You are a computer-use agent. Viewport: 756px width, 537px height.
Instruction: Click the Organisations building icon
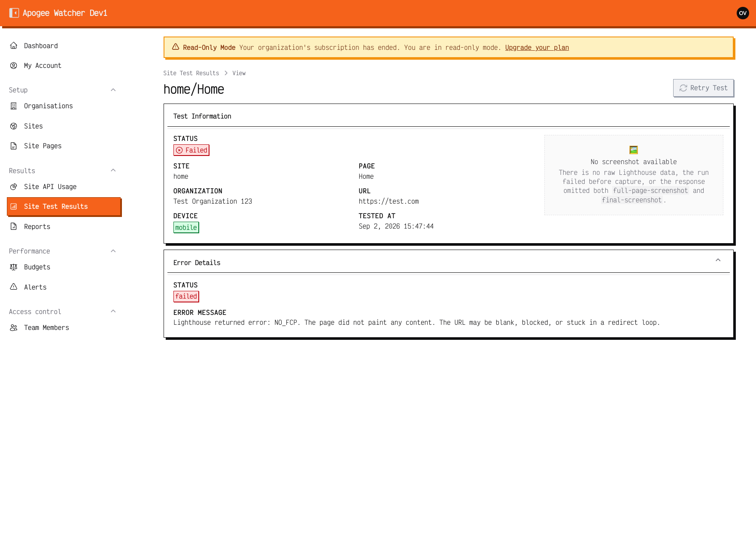14,106
